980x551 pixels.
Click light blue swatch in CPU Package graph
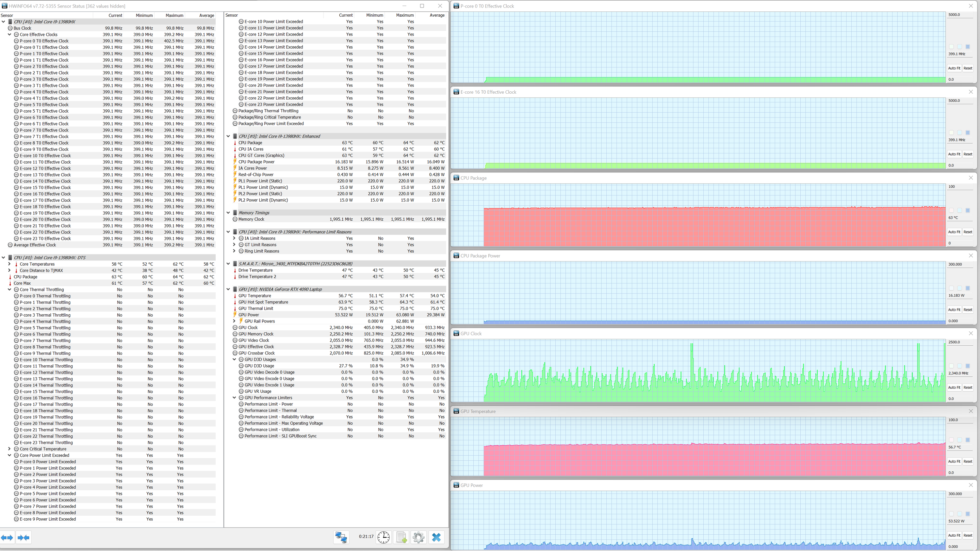click(959, 210)
